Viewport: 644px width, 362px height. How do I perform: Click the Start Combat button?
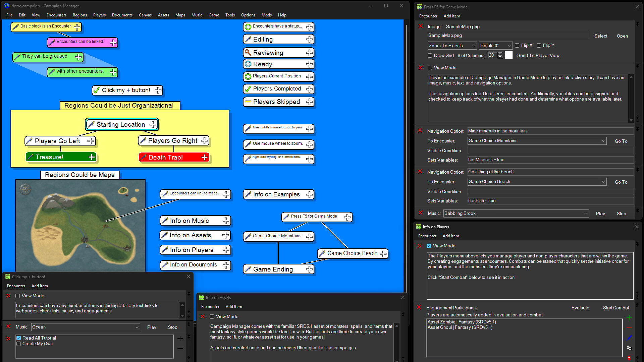616,308
